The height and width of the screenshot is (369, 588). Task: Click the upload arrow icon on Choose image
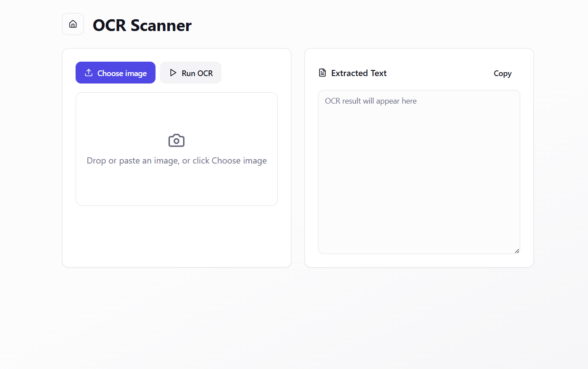click(89, 73)
